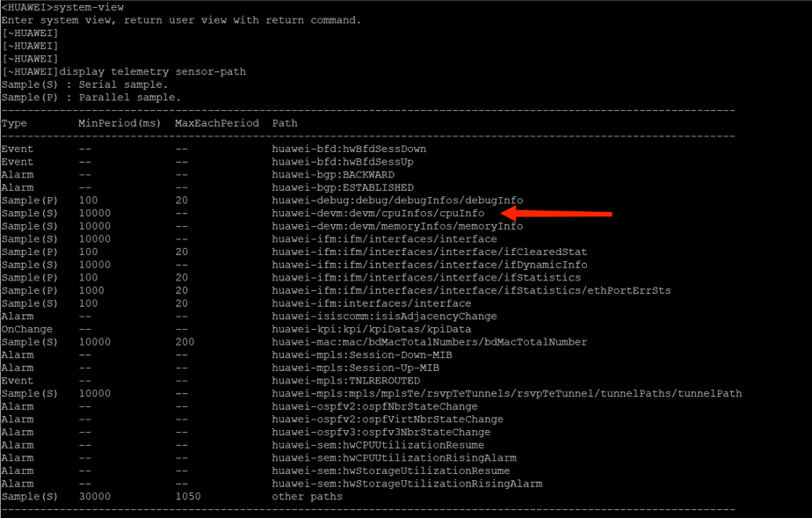Click the "MinPeriod(ms)" column header
The image size is (812, 518).
120,123
